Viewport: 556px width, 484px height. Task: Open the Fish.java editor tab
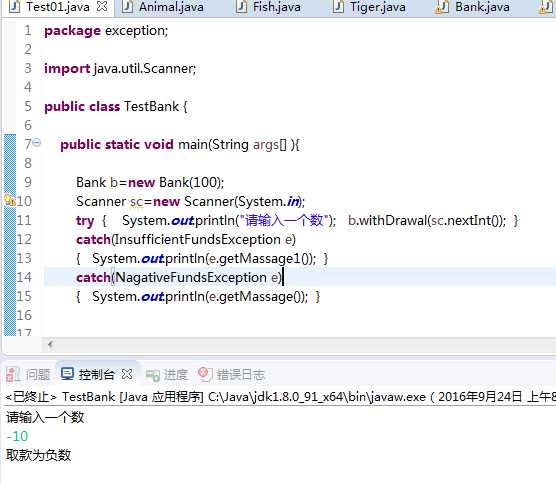click(x=269, y=7)
